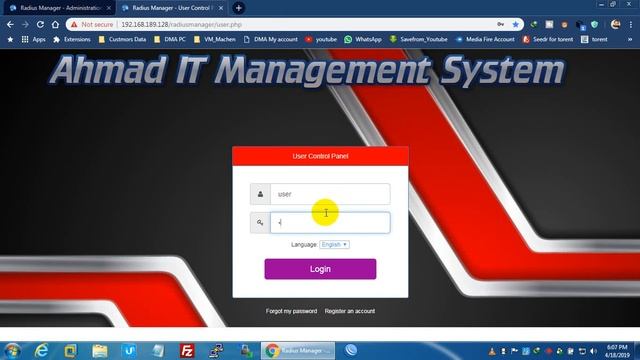This screenshot has height=360, width=640.
Task: Click the user silhouette icon beside username
Action: pos(260,194)
